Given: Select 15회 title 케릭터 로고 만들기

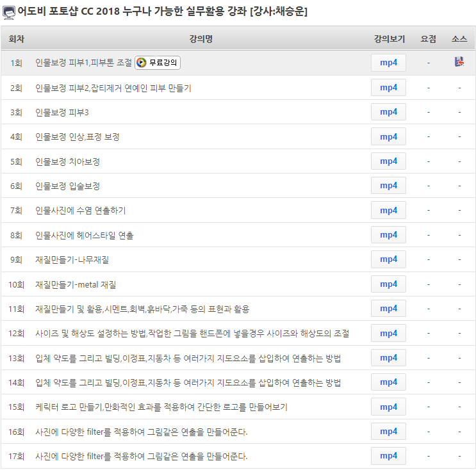Looking at the screenshot, I should point(161,407).
